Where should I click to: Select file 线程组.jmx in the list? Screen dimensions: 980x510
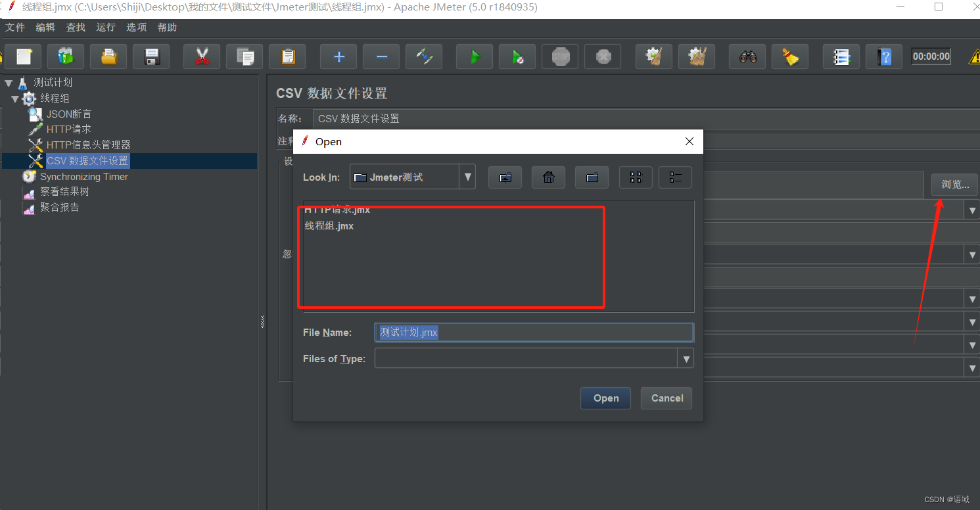tap(329, 226)
